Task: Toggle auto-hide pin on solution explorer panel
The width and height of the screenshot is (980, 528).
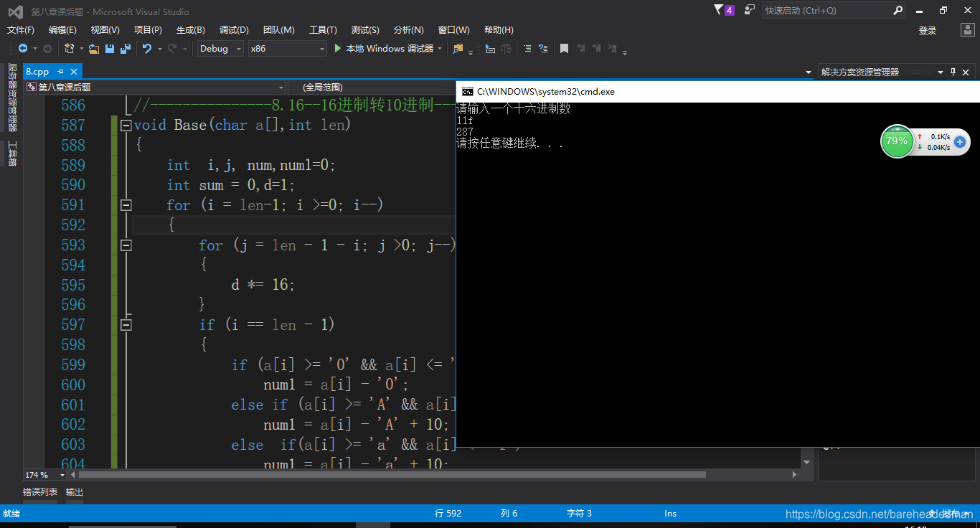Action: (x=953, y=72)
